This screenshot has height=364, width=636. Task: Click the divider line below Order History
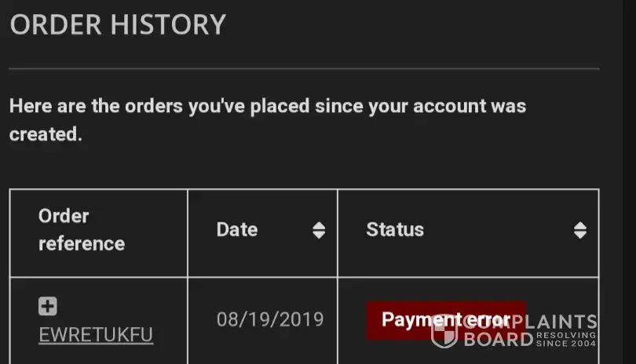[304, 69]
